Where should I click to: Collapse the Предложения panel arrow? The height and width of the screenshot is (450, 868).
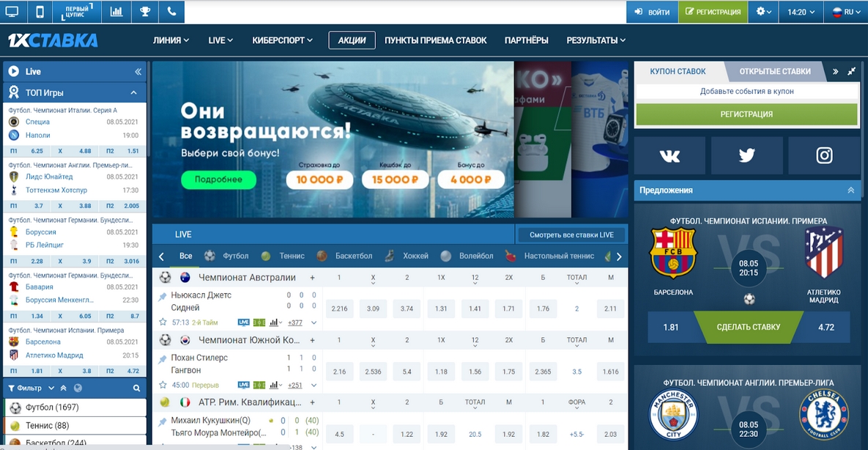click(851, 190)
